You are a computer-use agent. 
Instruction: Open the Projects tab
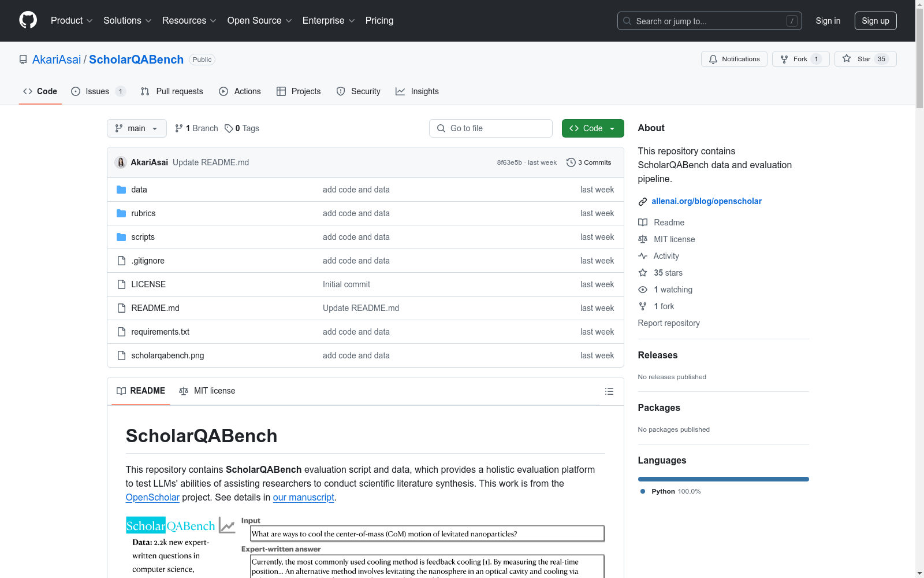pyautogui.click(x=299, y=91)
